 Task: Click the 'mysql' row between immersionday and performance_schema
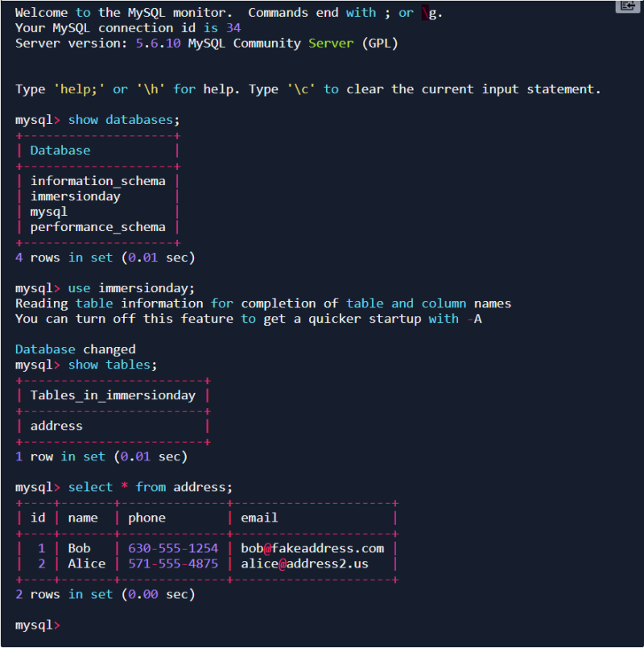pos(49,212)
